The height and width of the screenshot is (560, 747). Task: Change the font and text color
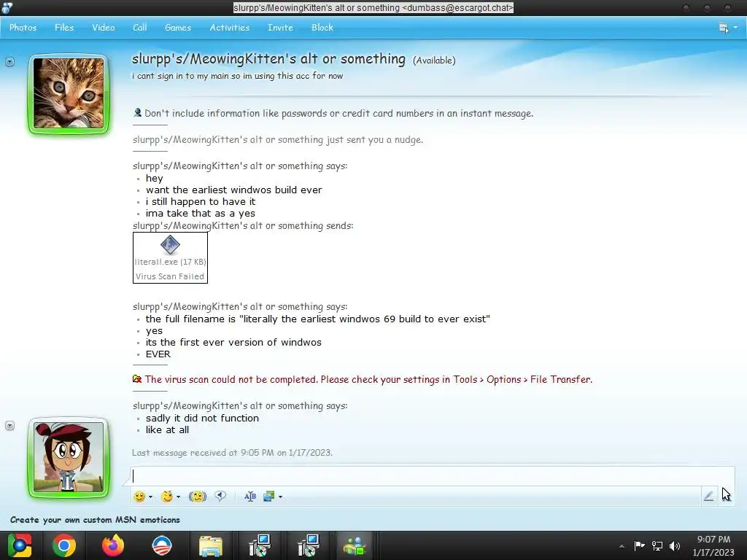pyautogui.click(x=249, y=497)
